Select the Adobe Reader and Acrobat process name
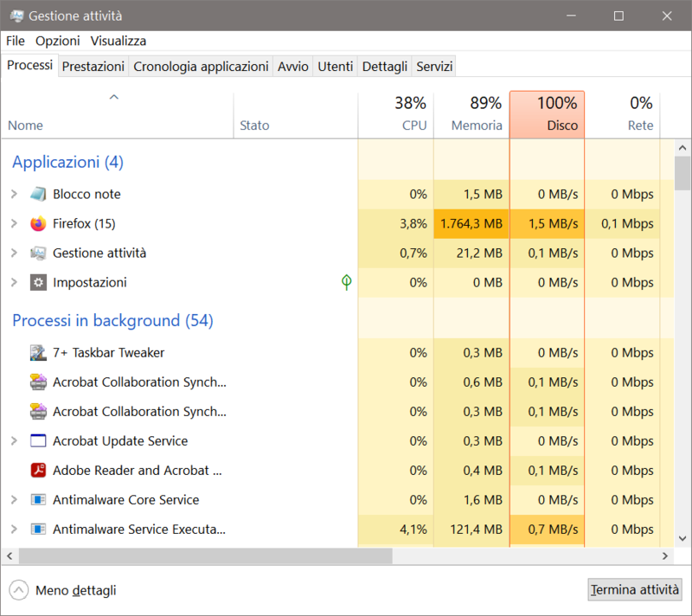Screen dimensions: 692x616 pos(138,471)
